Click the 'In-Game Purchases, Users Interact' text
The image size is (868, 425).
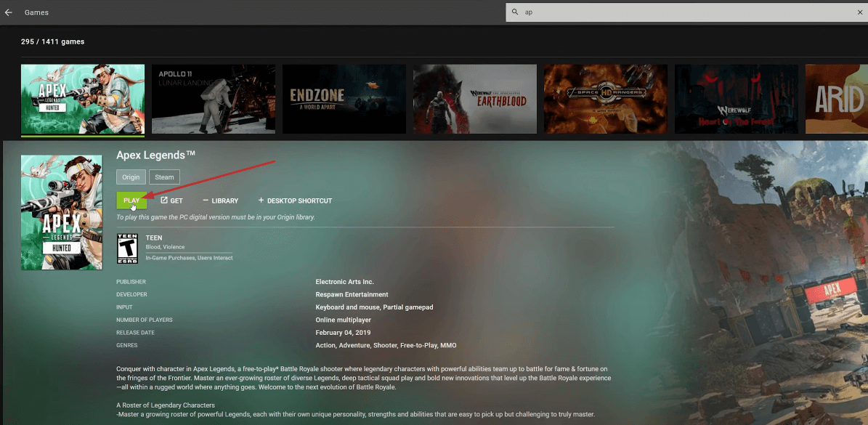pyautogui.click(x=189, y=258)
